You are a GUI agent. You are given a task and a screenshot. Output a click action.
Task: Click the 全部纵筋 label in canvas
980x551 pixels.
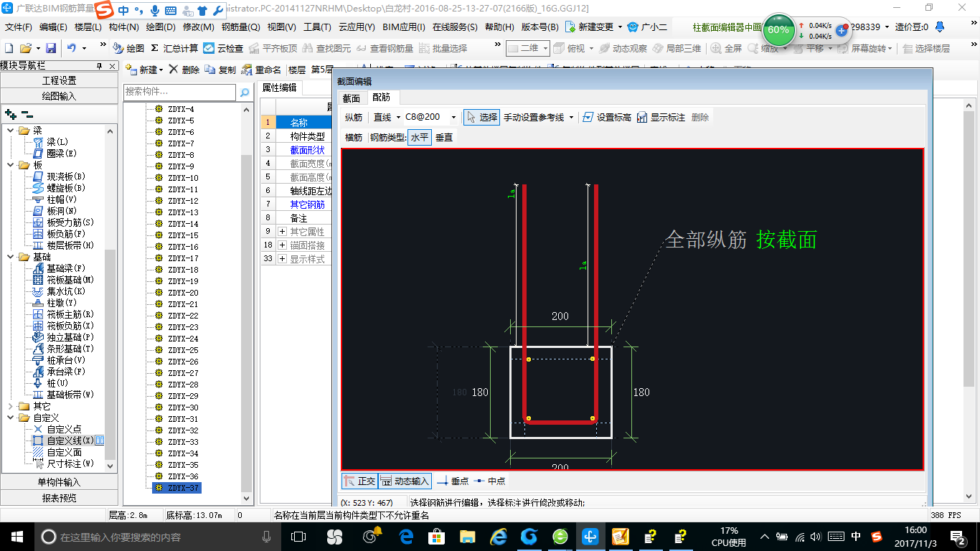point(706,240)
